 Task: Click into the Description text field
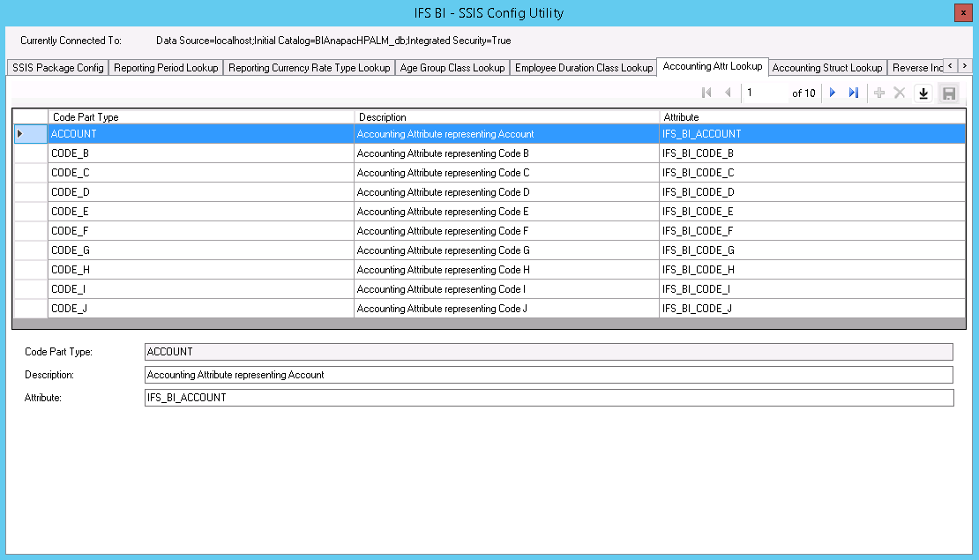coord(548,375)
